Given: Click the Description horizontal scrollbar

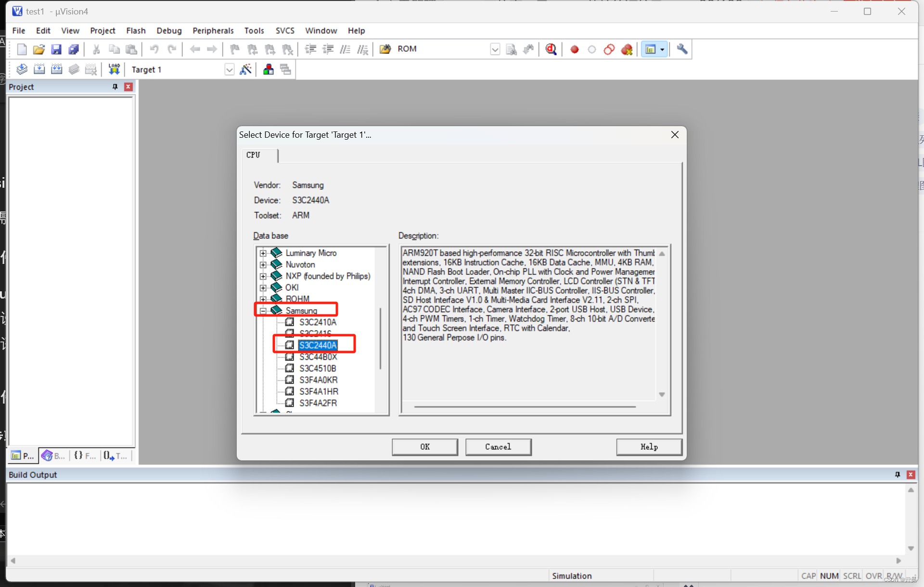Looking at the screenshot, I should point(525,407).
